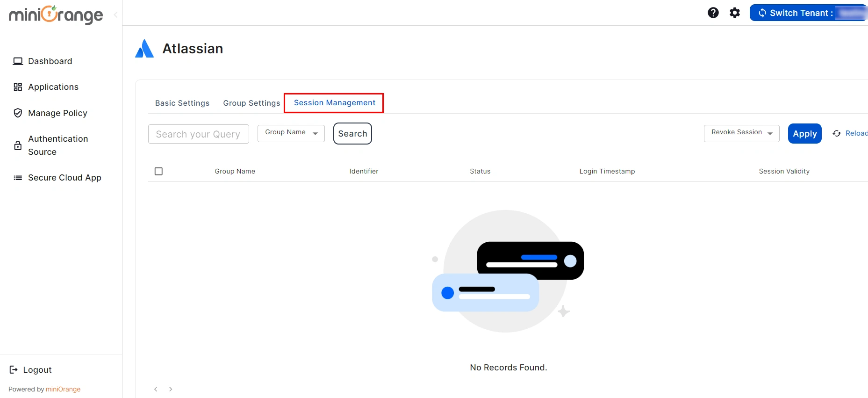Image resolution: width=868 pixels, height=398 pixels.
Task: Click the blue Apply button
Action: click(805, 134)
